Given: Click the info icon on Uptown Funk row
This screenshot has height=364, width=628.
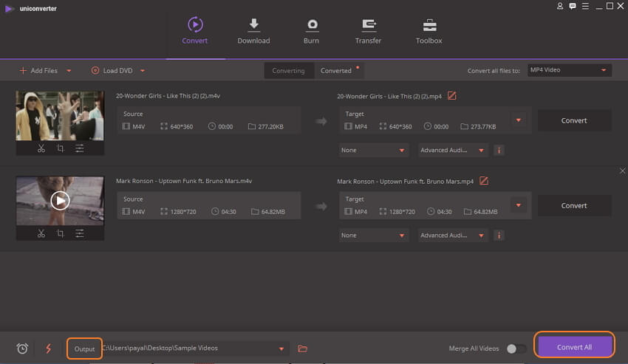Looking at the screenshot, I should [499, 236].
